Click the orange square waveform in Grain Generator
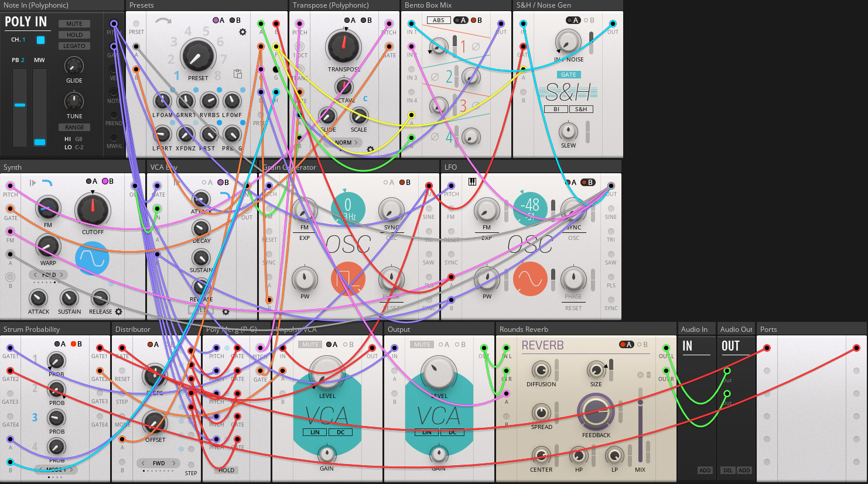 [x=348, y=279]
